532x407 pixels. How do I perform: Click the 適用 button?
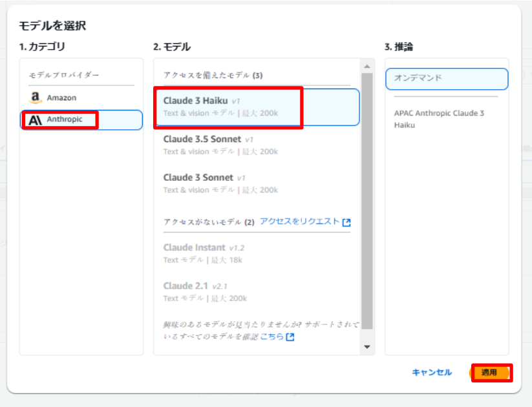point(489,373)
